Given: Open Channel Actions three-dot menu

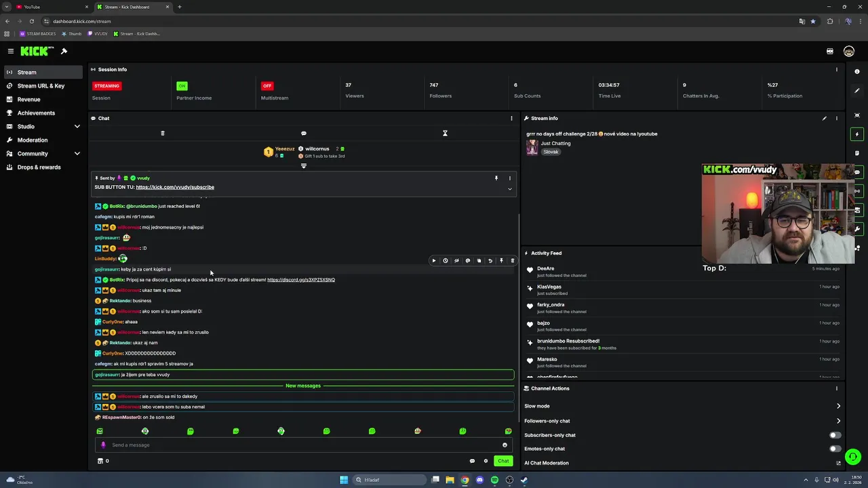Looking at the screenshot, I should click(837, 388).
